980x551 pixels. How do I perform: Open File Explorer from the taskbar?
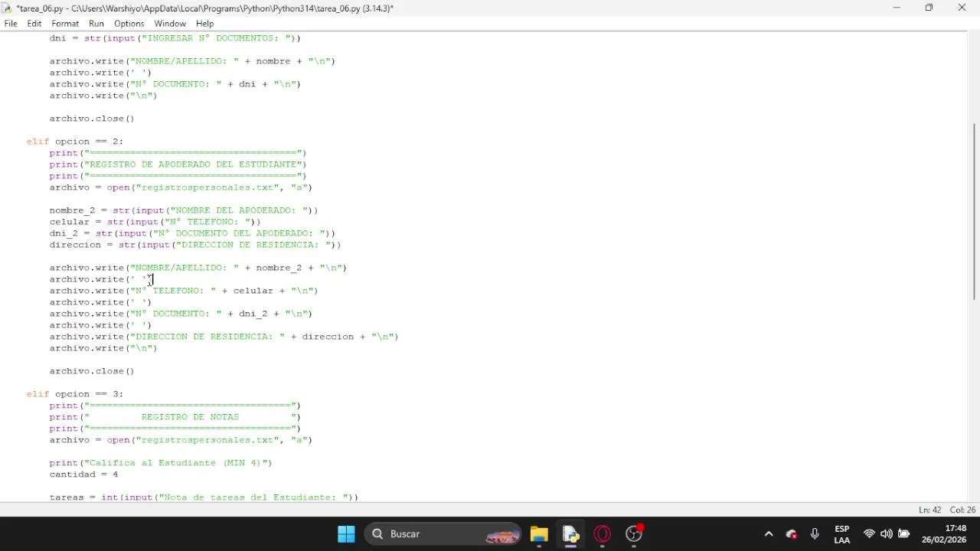539,534
